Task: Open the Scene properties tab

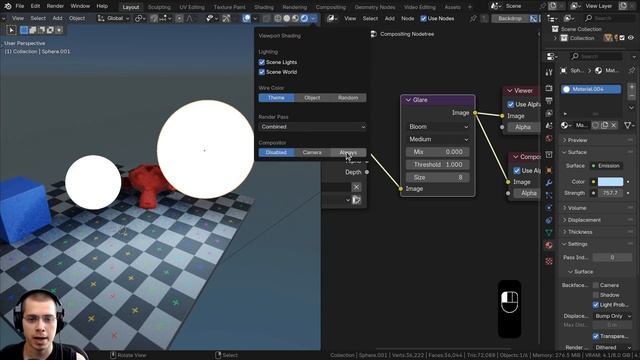Action: pyautogui.click(x=549, y=126)
